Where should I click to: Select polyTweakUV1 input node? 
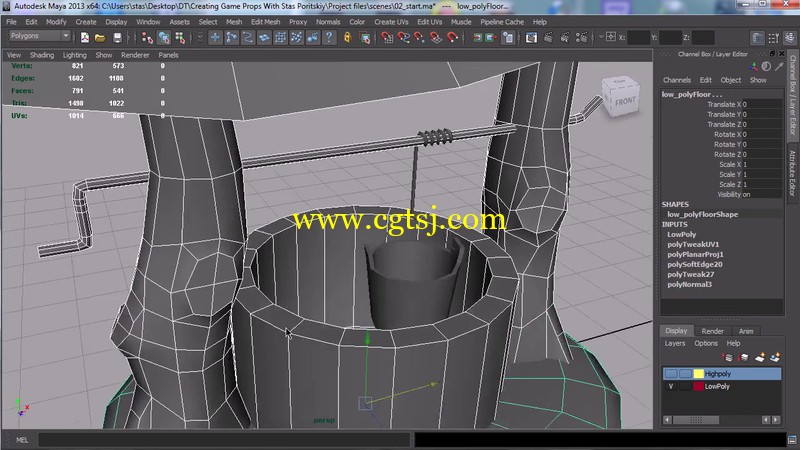[x=693, y=244]
